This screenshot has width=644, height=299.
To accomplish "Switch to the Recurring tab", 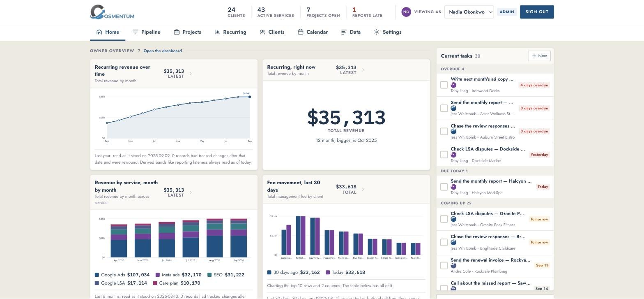I will [x=230, y=32].
